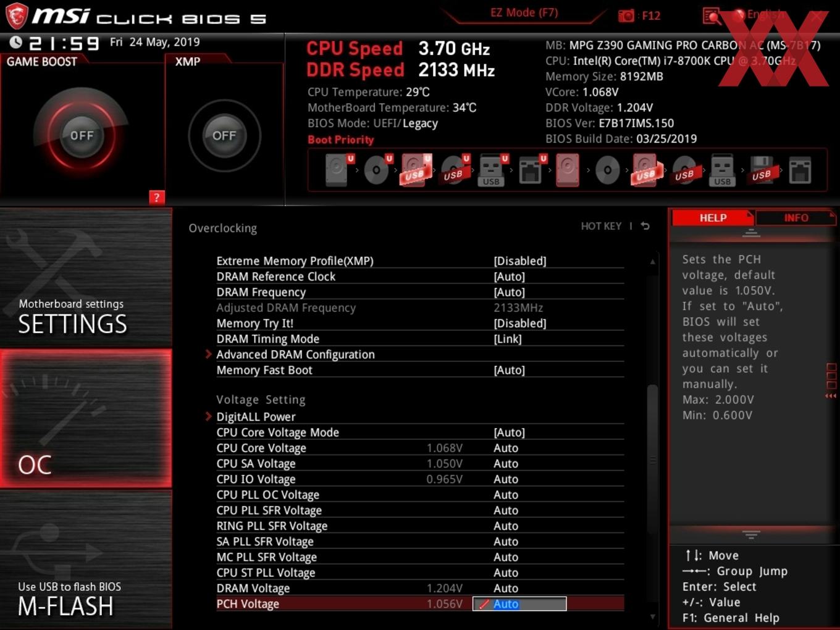Click the pencil icon in the PCH Voltage field

pos(484,604)
